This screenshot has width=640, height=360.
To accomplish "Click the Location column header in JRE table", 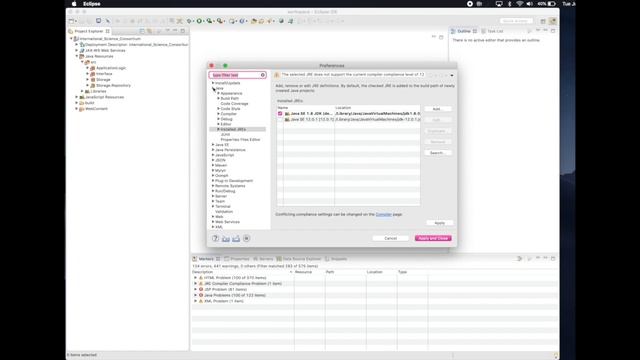I will click(377, 108).
